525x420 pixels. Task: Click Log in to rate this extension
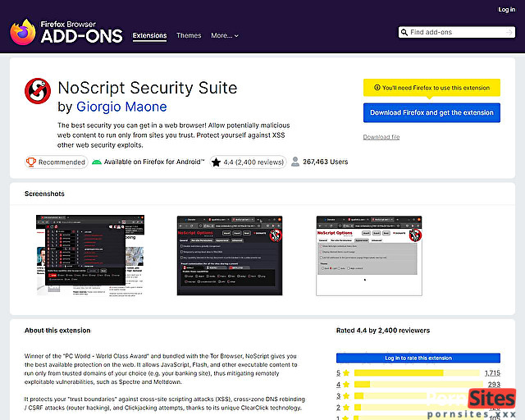click(x=418, y=358)
